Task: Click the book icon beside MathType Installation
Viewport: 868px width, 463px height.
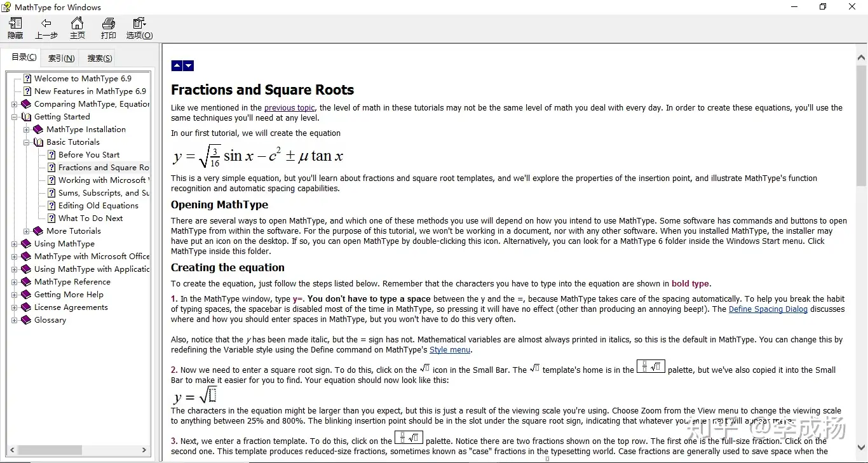Action: coord(38,130)
